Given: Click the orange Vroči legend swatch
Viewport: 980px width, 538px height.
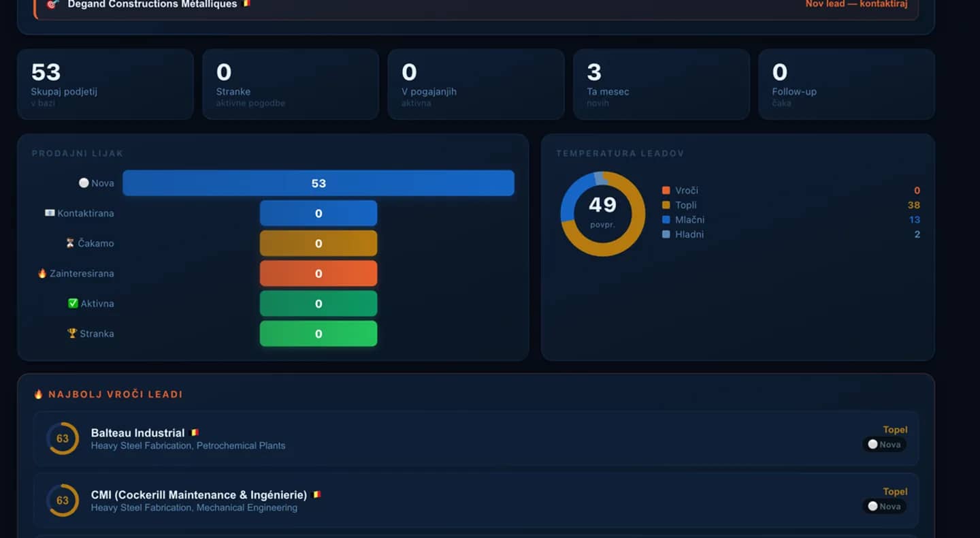Looking at the screenshot, I should click(x=666, y=191).
